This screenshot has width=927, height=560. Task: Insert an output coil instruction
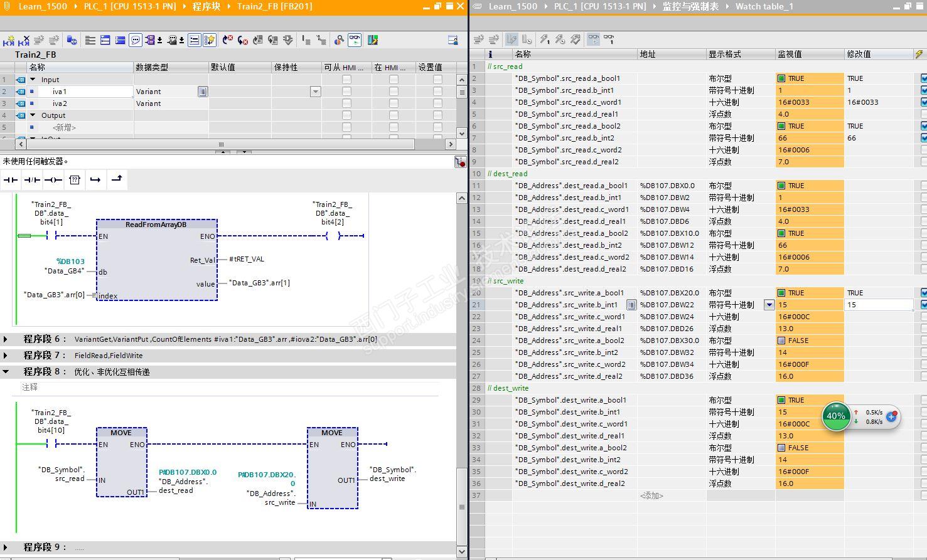click(53, 180)
